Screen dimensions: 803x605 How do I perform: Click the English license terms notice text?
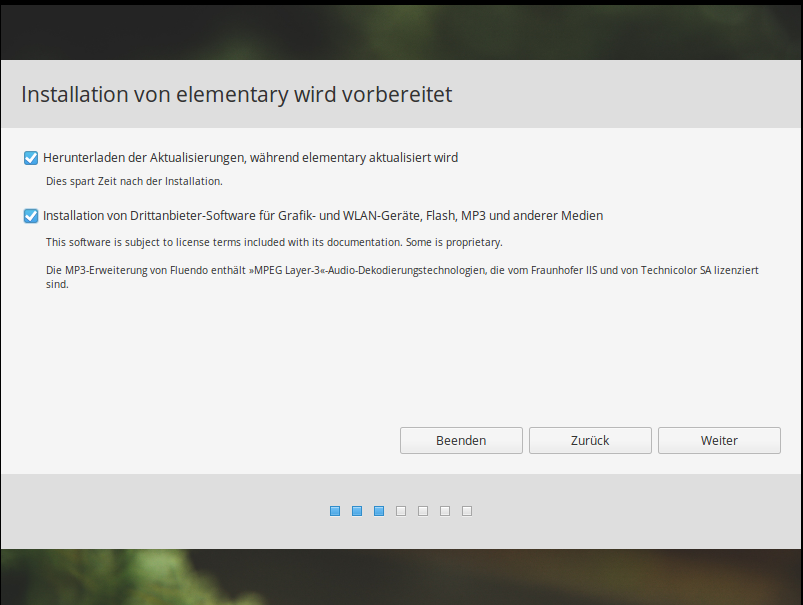[x=274, y=242]
